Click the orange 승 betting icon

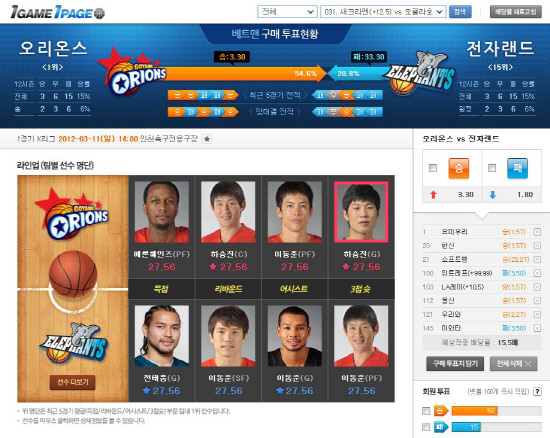click(x=459, y=168)
